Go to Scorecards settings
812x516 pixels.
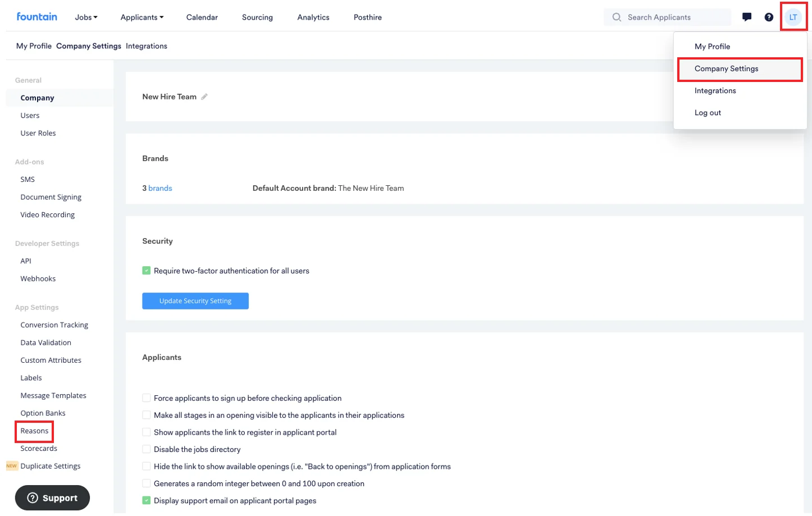[39, 448]
